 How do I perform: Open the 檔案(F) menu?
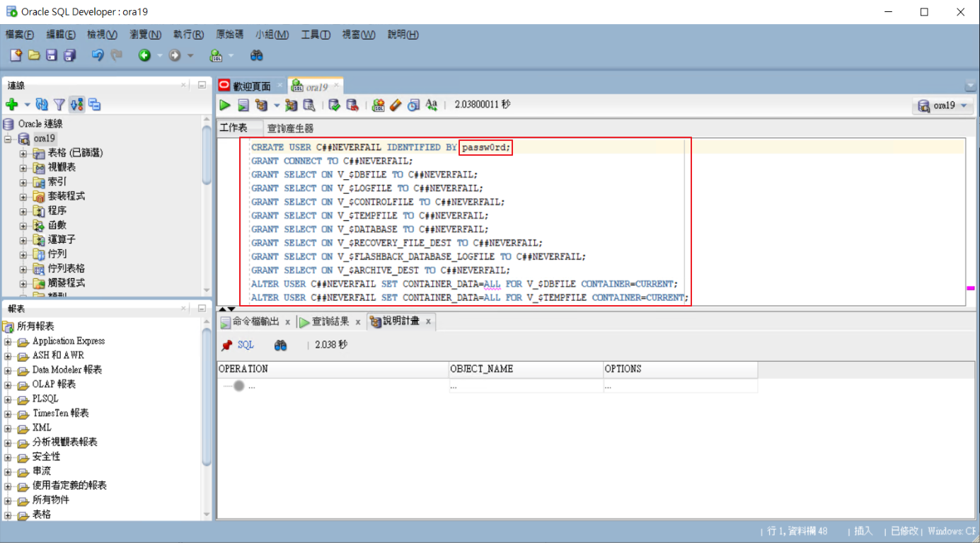pos(20,34)
